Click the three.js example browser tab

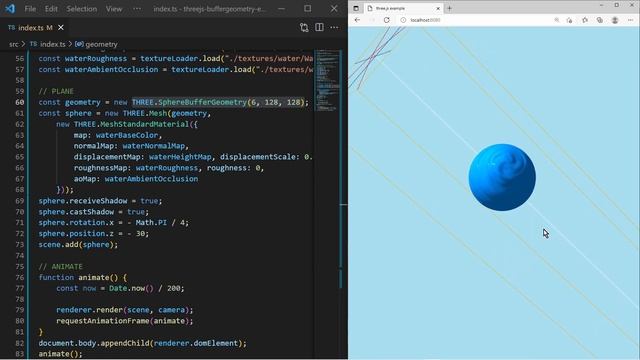(x=404, y=8)
